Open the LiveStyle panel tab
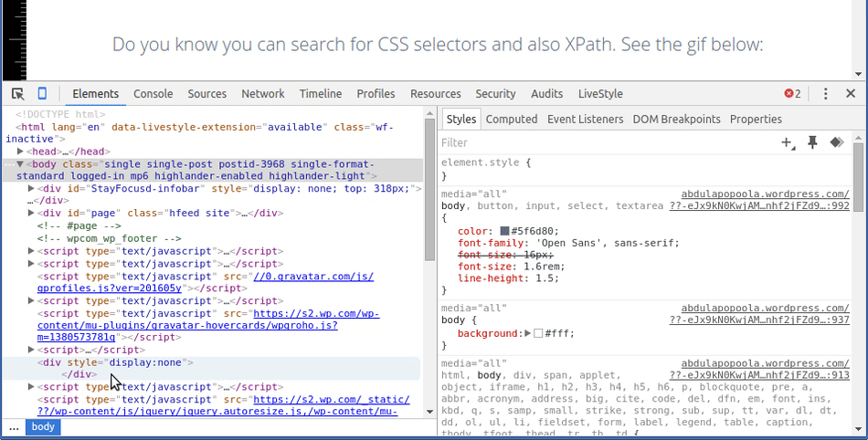Viewport: 868px width, 440px height. pyautogui.click(x=599, y=94)
